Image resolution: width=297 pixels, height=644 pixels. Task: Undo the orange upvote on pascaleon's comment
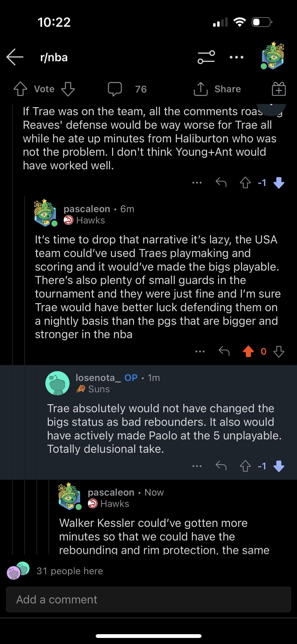point(248,351)
